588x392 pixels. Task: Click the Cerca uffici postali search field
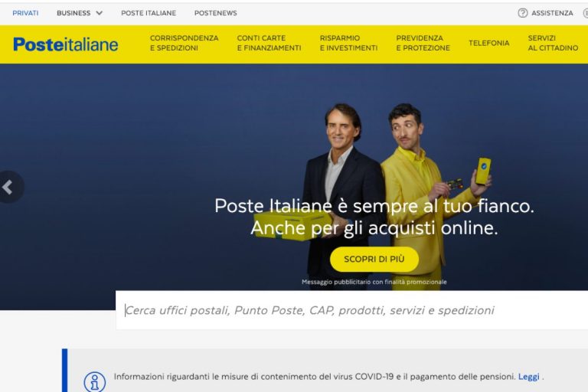[x=351, y=310]
